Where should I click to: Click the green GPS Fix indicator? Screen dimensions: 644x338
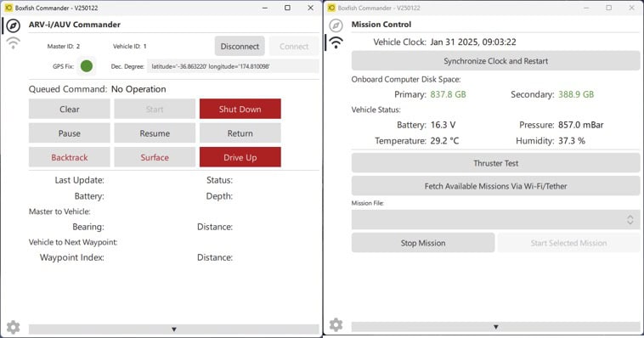[x=87, y=65]
